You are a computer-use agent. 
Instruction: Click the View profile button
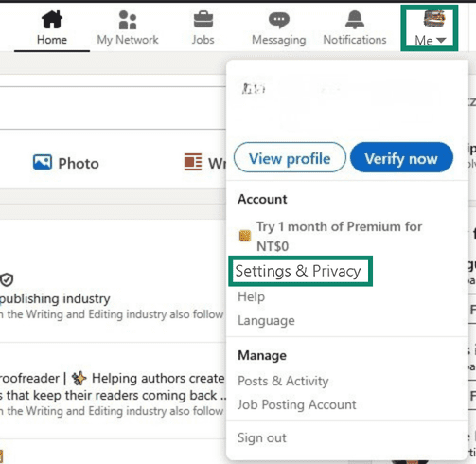(290, 157)
